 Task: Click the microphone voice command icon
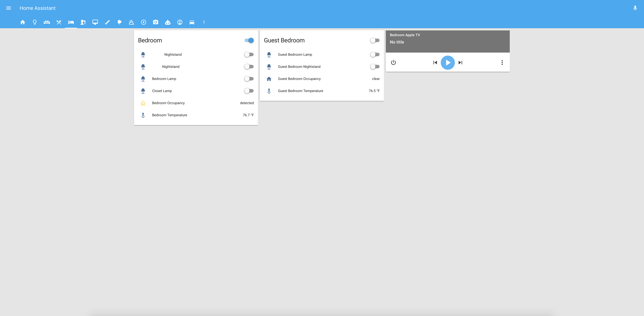(x=635, y=8)
